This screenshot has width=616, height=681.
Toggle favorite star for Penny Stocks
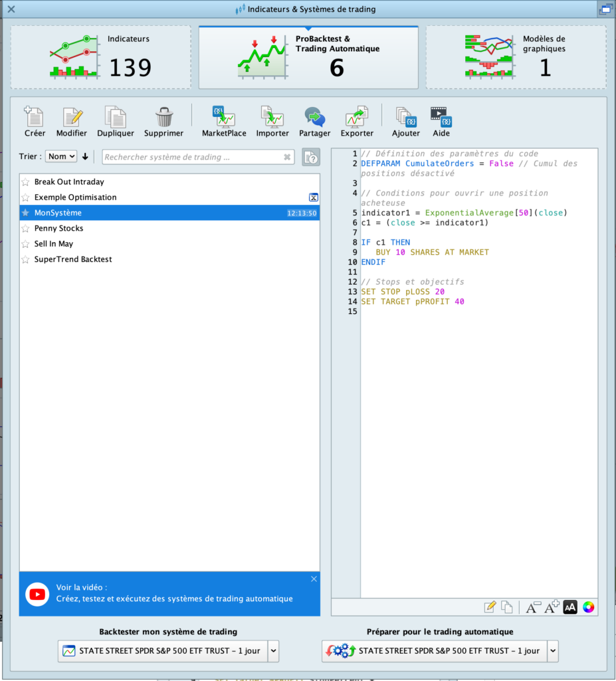[26, 229]
